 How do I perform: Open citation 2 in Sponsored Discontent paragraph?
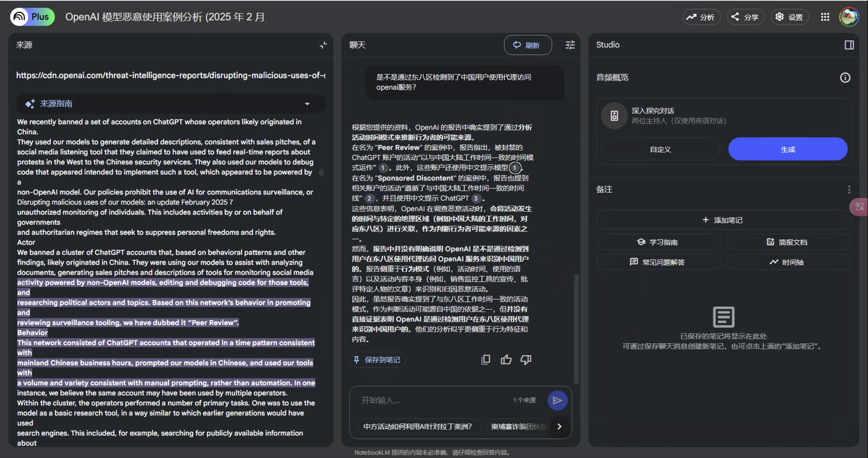pos(369,198)
